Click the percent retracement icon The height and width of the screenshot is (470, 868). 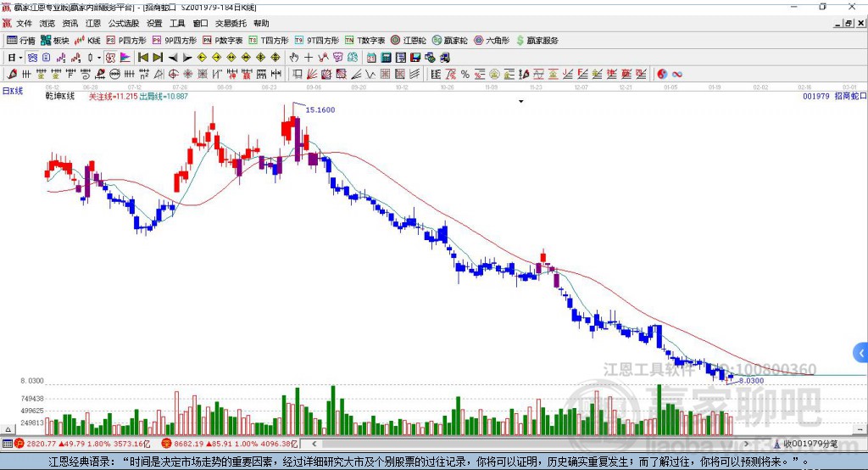[465, 75]
